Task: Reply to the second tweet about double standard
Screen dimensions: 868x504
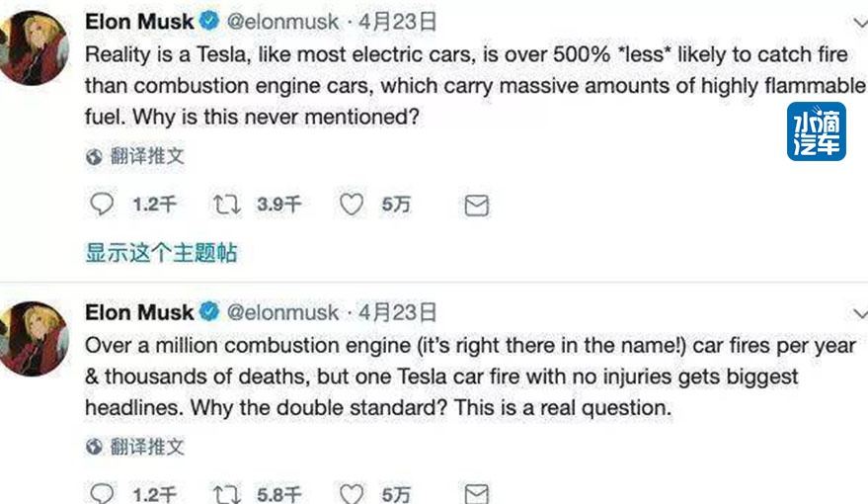Action: coord(103,493)
